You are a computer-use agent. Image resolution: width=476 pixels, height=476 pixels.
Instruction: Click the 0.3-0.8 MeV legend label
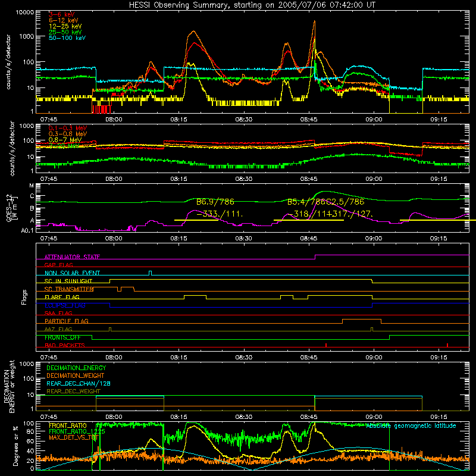tap(68, 134)
